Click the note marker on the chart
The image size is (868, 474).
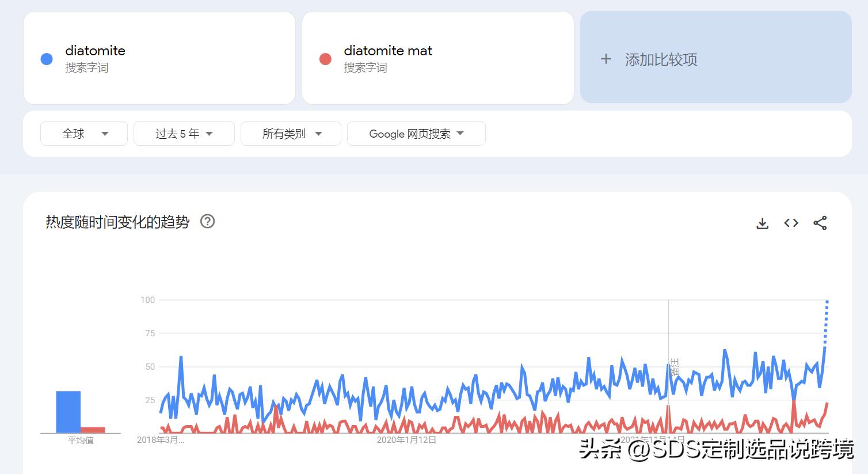[674, 367]
